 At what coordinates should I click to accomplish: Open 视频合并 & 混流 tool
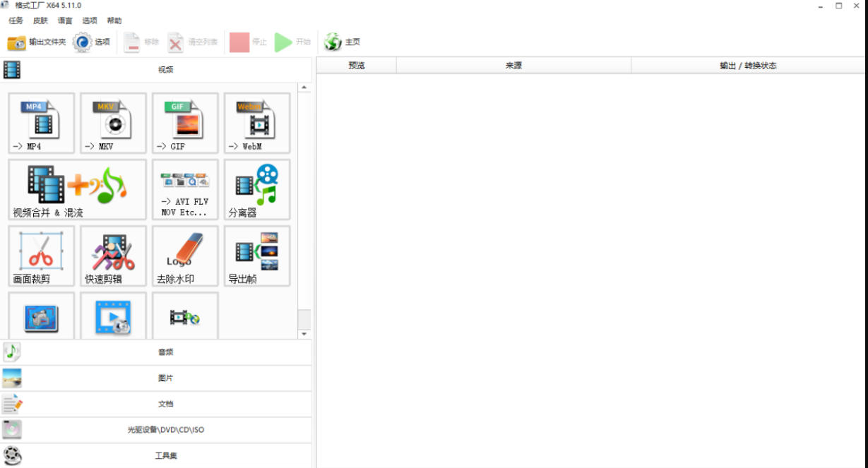coord(77,189)
